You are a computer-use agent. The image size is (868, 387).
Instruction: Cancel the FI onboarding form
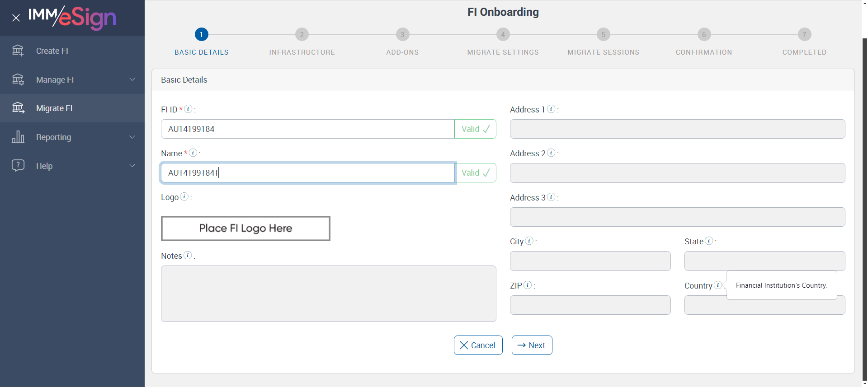point(478,345)
